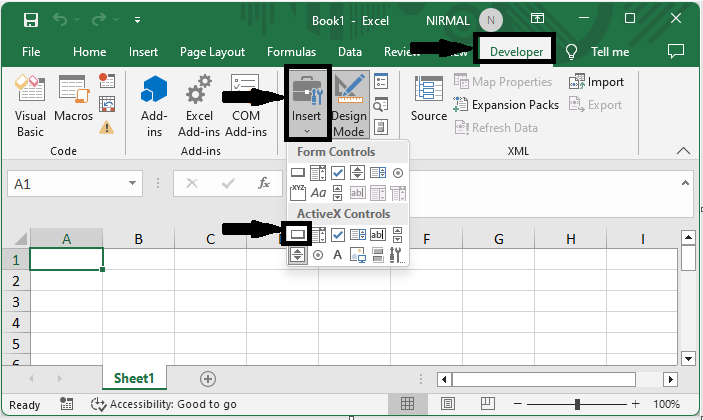703x420 pixels.
Task: Click Accessibility: Good to go status
Action: (x=164, y=404)
